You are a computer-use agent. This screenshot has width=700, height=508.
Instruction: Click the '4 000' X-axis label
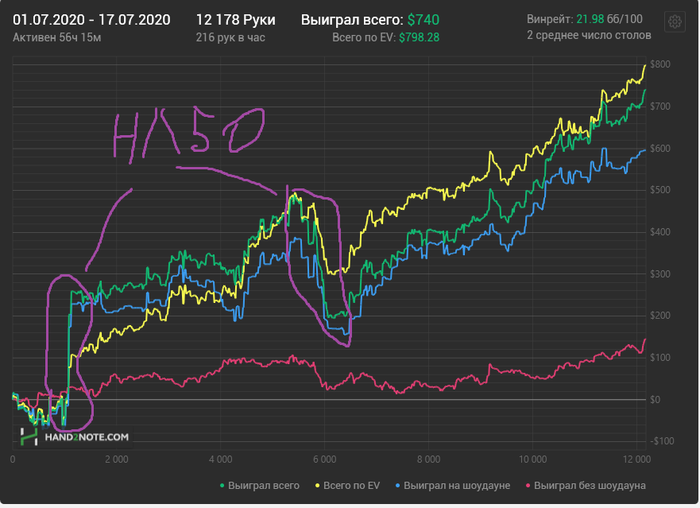point(221,459)
